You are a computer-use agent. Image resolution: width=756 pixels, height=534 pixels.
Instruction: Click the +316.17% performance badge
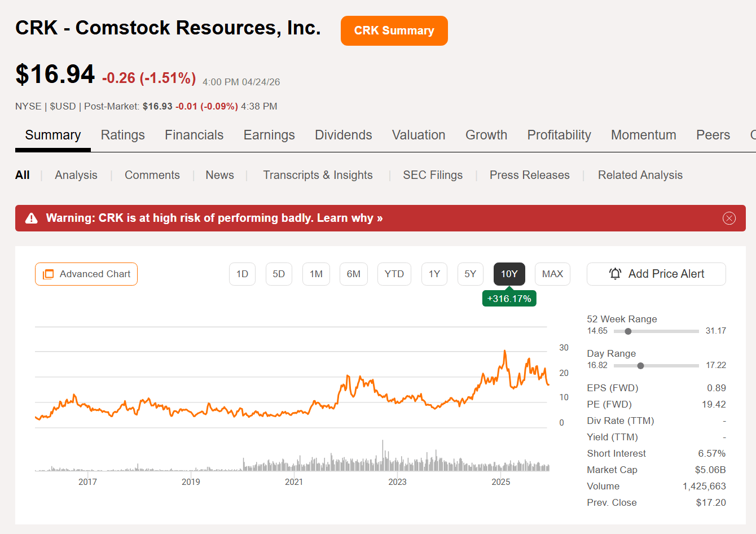click(x=509, y=299)
